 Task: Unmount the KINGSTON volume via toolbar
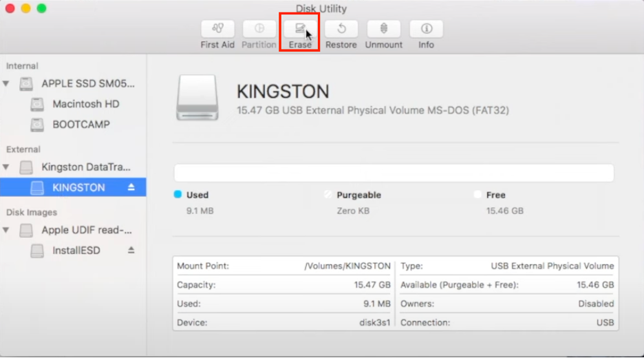click(384, 29)
